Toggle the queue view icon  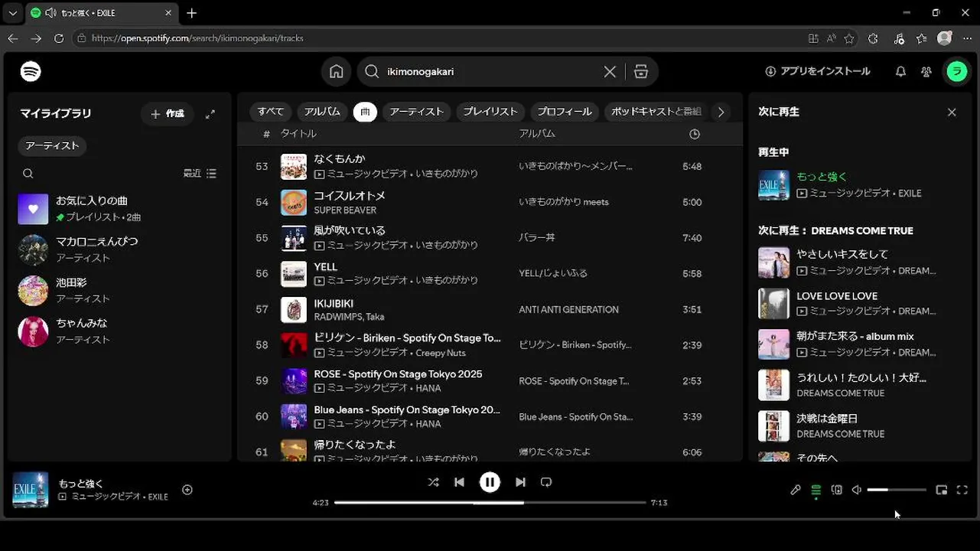[x=816, y=490]
